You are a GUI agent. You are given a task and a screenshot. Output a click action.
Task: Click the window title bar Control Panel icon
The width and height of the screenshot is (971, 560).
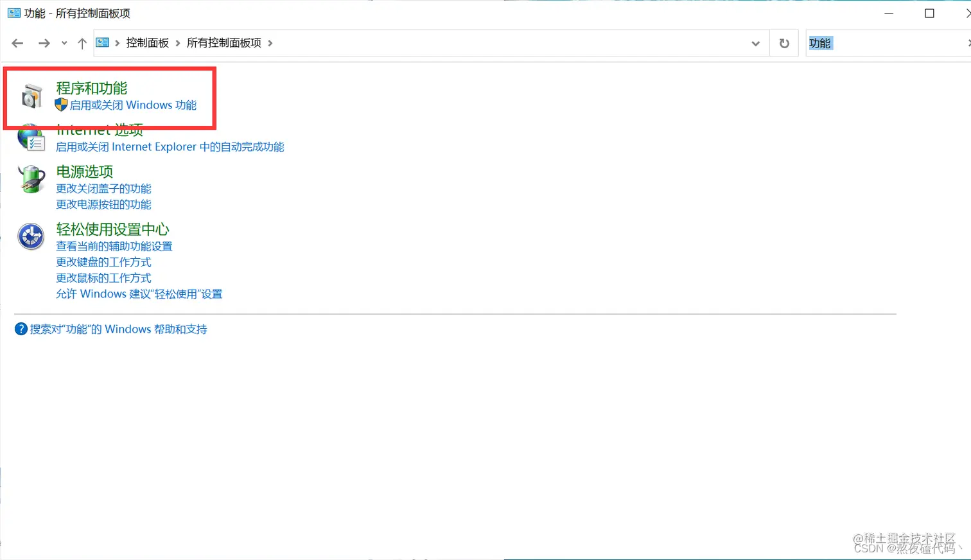(x=13, y=13)
